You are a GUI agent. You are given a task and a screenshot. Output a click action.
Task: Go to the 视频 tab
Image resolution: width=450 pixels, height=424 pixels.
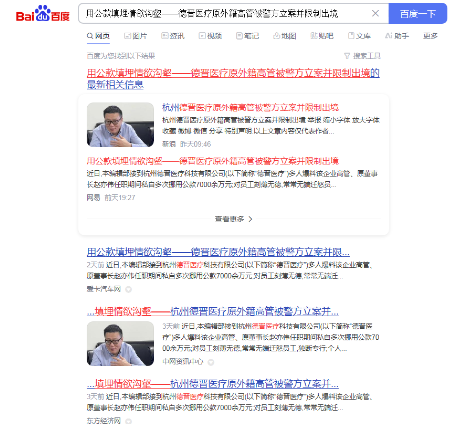210,36
